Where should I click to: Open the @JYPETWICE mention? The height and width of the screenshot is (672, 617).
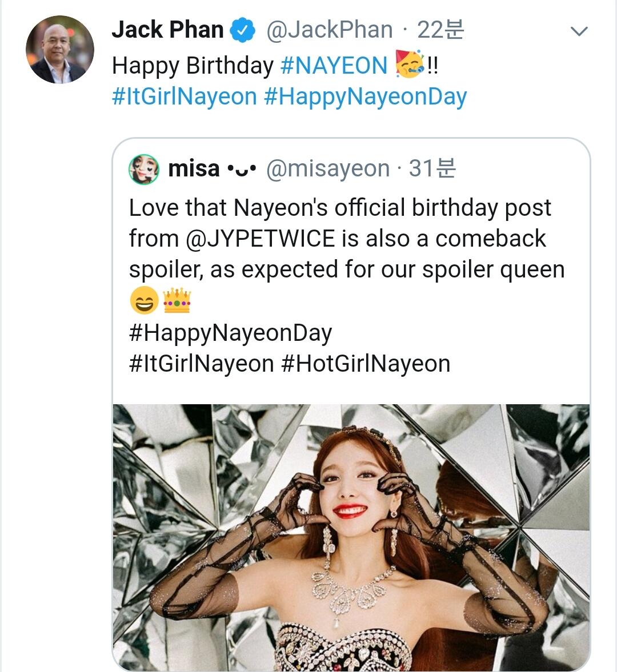tap(261, 238)
